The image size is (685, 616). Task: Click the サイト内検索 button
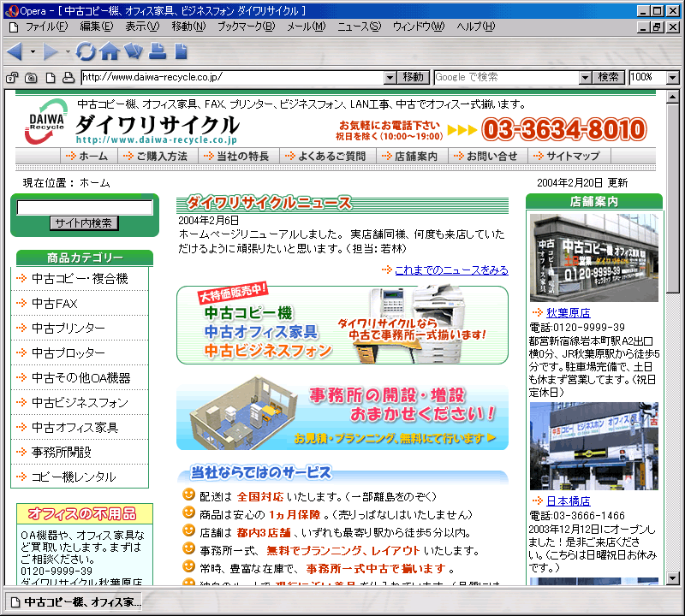pyautogui.click(x=84, y=223)
